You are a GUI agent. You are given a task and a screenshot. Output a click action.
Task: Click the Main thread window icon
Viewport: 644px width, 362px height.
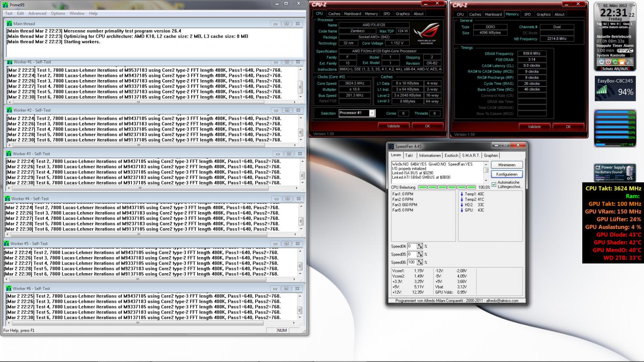coord(10,24)
